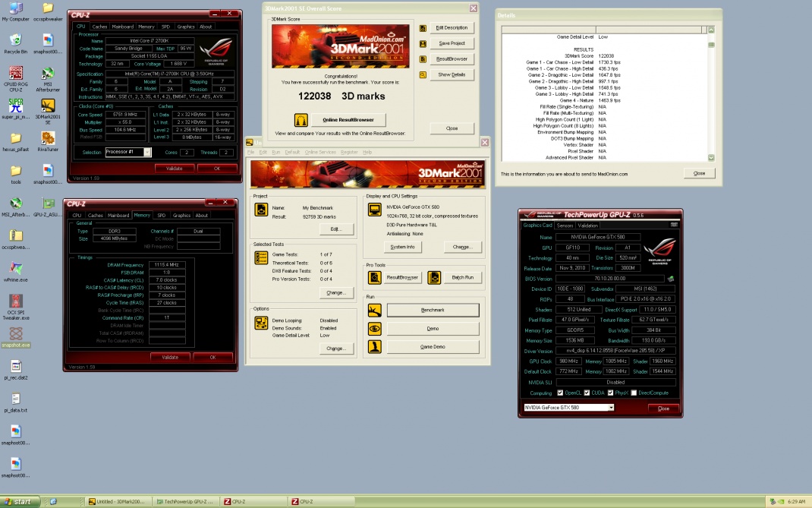
Task: Open the Online Services menu in 3DMark
Action: pos(320,153)
